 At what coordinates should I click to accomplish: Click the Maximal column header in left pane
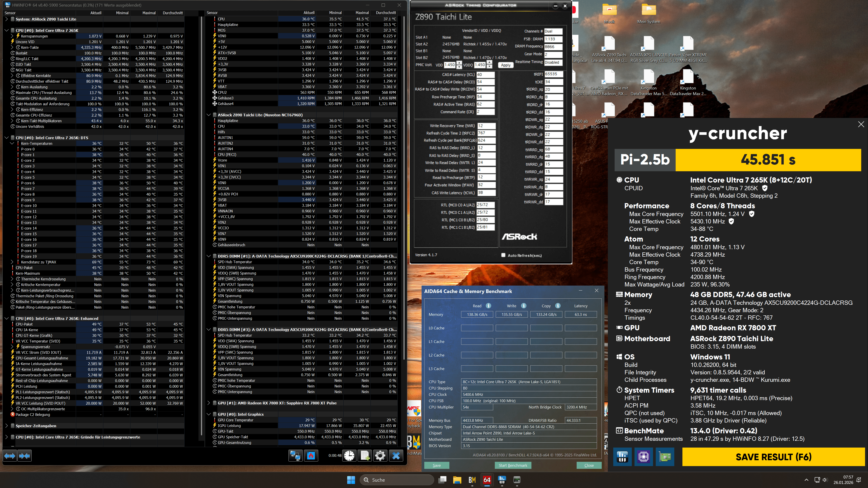tap(149, 13)
